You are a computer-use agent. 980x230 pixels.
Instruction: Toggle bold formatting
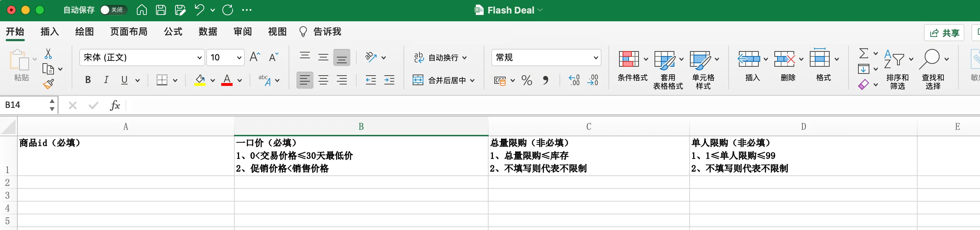click(88, 80)
